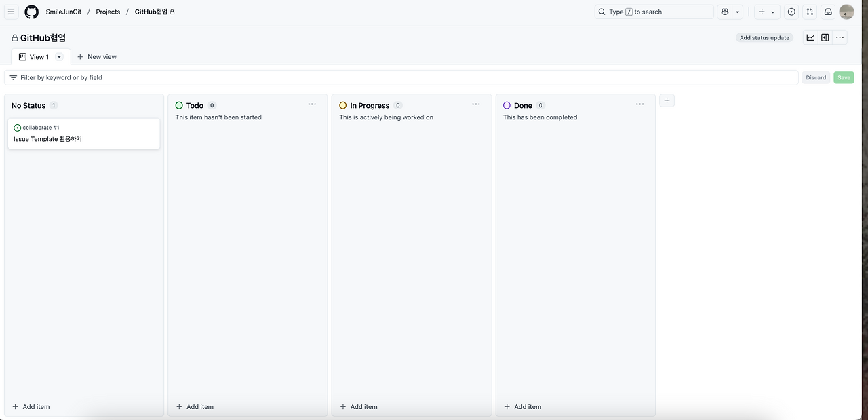
Task: Click the Done column header
Action: pos(523,105)
